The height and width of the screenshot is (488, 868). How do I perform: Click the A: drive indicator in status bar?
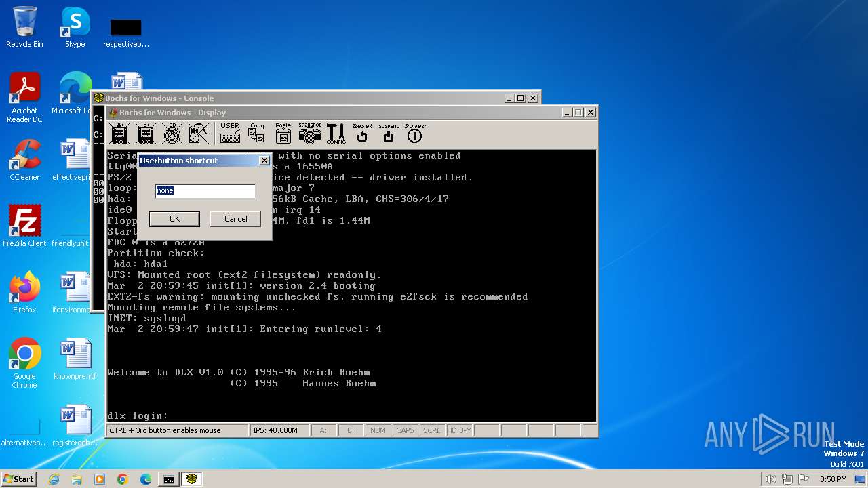[x=323, y=430]
